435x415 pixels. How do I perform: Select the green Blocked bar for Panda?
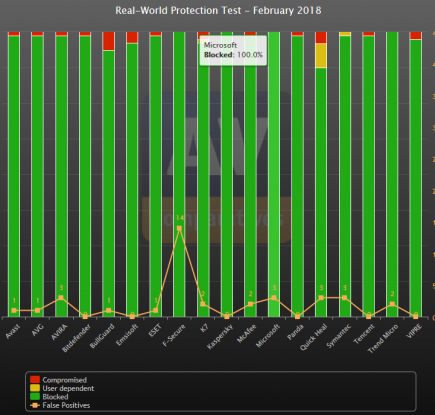(x=298, y=176)
